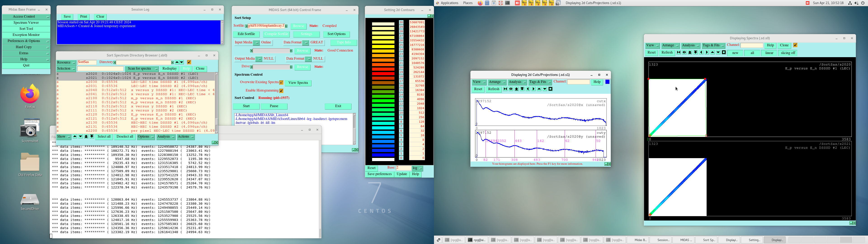
Task: Click left arrow icon in 2d Cuts toolbar
Action: pos(528,89)
